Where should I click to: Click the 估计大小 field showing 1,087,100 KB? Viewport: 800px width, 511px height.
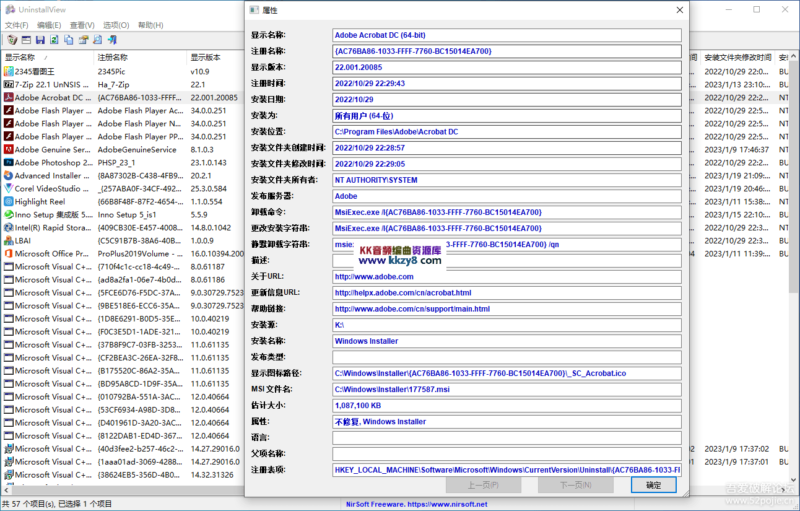[x=507, y=405]
